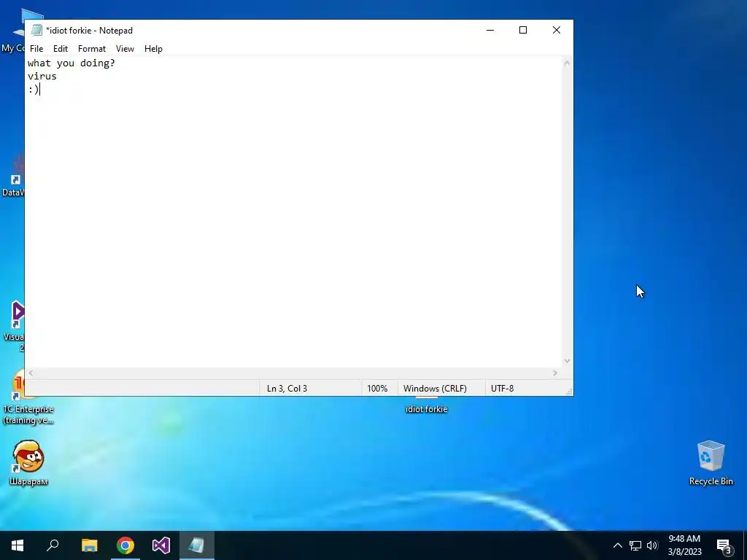Open the network tray icon
The width and height of the screenshot is (747, 560).
tap(635, 545)
